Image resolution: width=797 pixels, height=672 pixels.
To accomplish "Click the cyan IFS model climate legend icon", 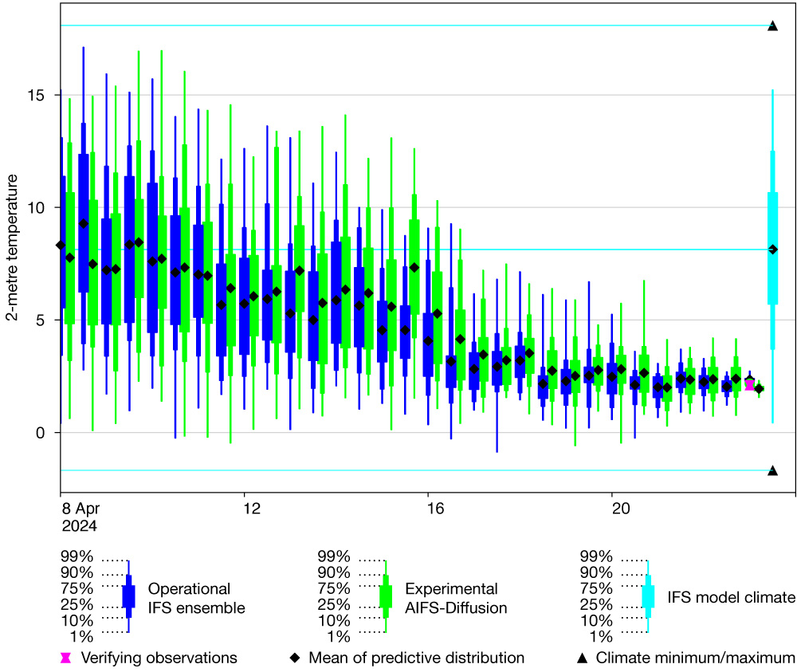I will [648, 597].
